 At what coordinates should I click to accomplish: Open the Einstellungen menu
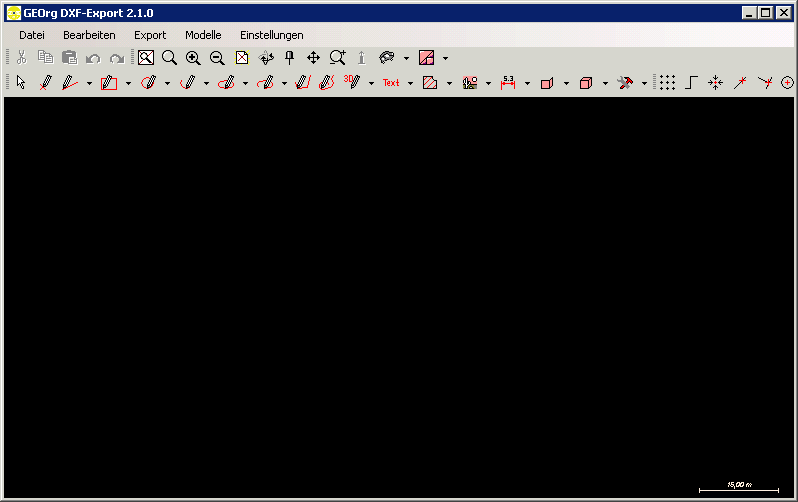[x=271, y=35]
